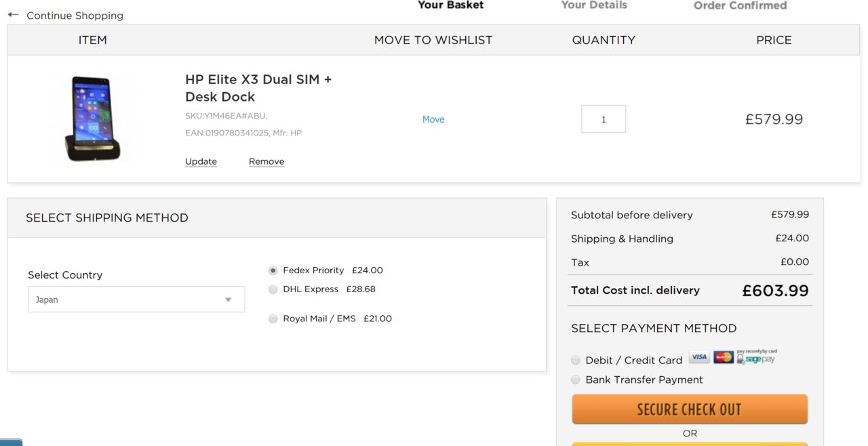
Task: Click the back arrow beside Continue Shopping
Action: coord(13,15)
